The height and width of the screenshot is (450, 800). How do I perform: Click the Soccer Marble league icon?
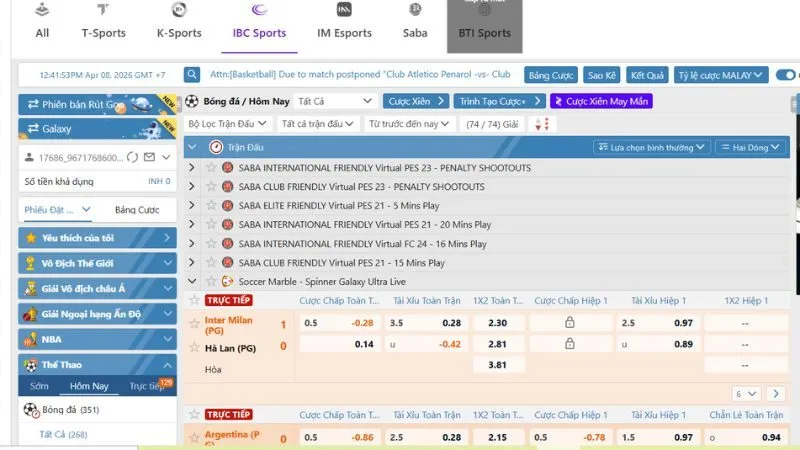click(228, 281)
